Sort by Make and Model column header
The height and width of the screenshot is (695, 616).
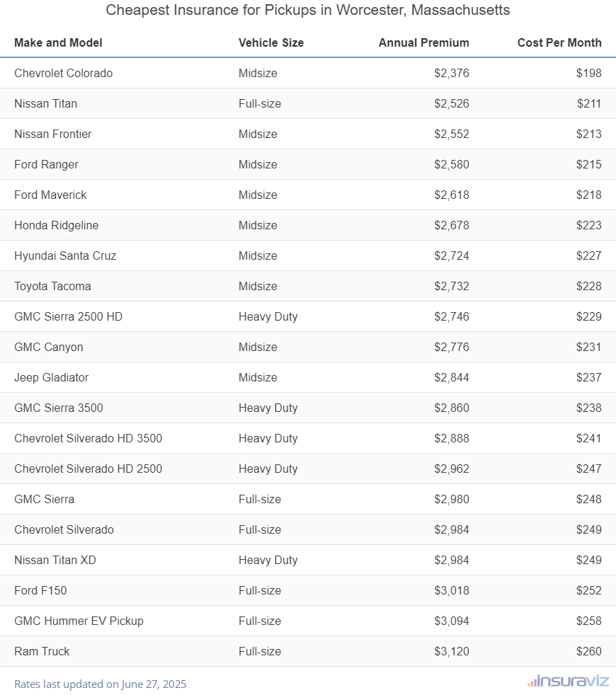(58, 42)
